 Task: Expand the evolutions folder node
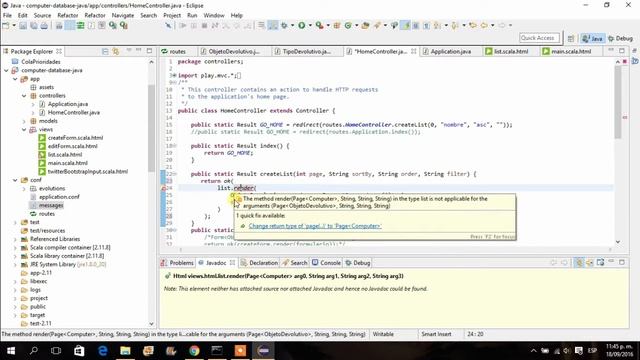24,189
